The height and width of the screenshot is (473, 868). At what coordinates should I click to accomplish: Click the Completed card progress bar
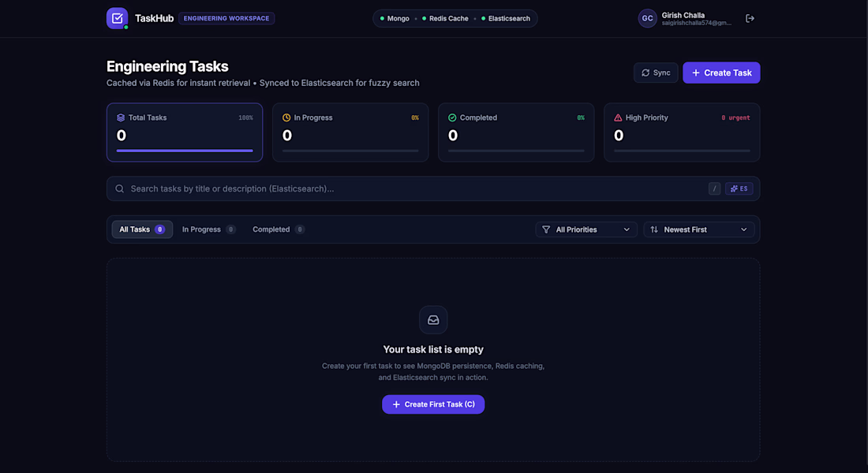coord(516,151)
